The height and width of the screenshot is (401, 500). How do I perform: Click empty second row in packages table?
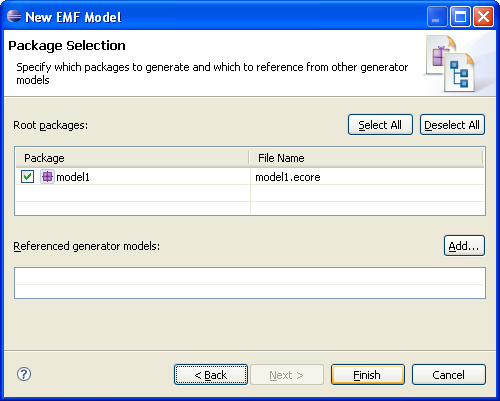(250, 193)
